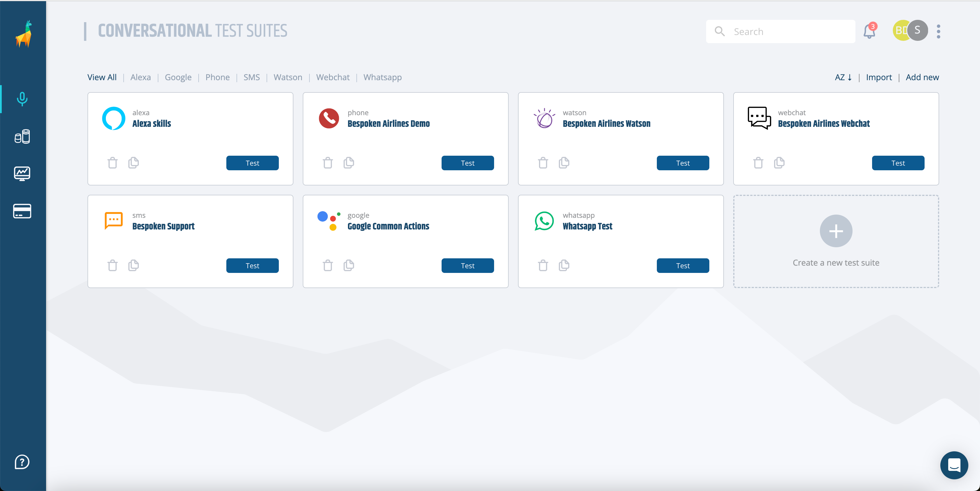Filter suites by Webchat
Image resolution: width=980 pixels, height=491 pixels.
333,77
